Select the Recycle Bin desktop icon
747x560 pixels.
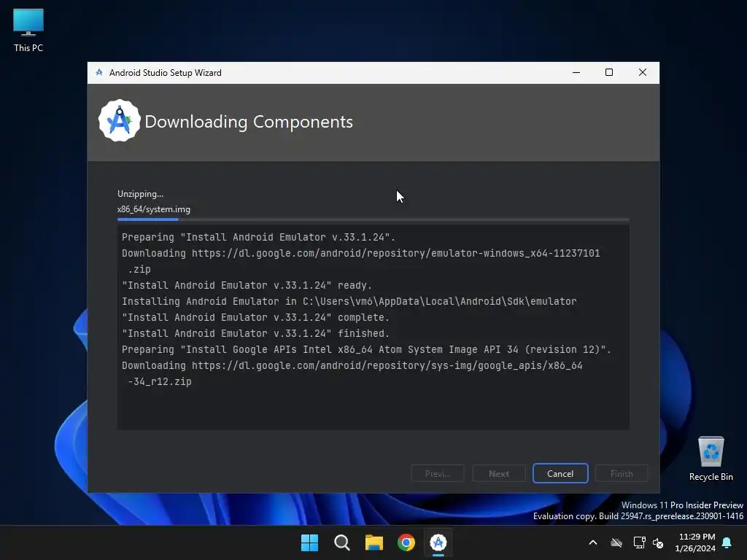(x=711, y=459)
